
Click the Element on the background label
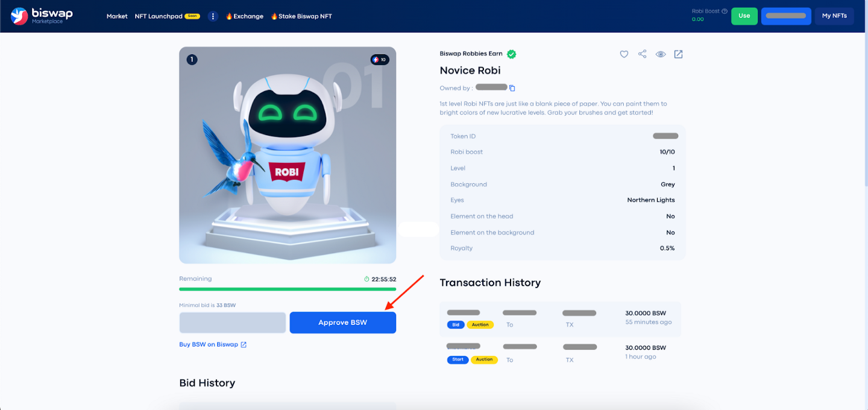492,233
